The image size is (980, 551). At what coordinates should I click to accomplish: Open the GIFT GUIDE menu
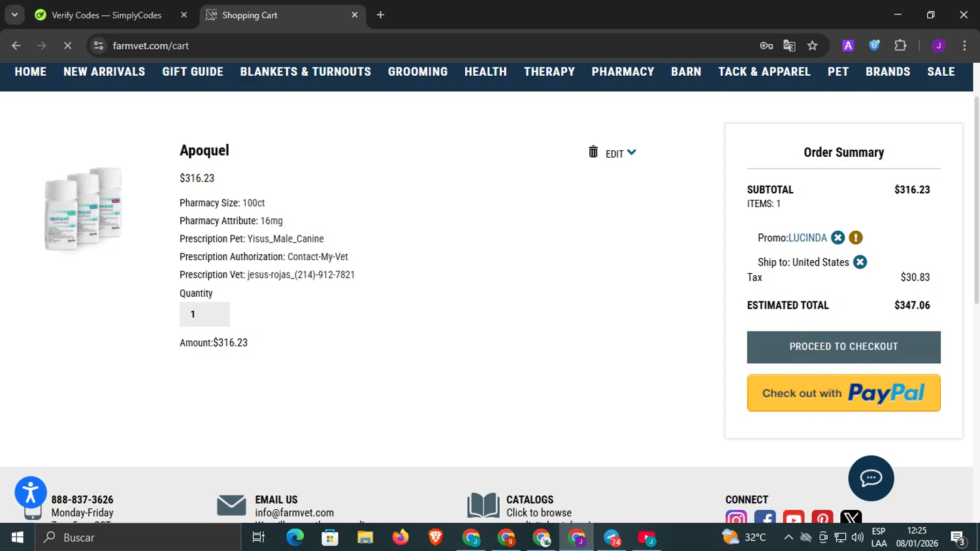coord(193,72)
